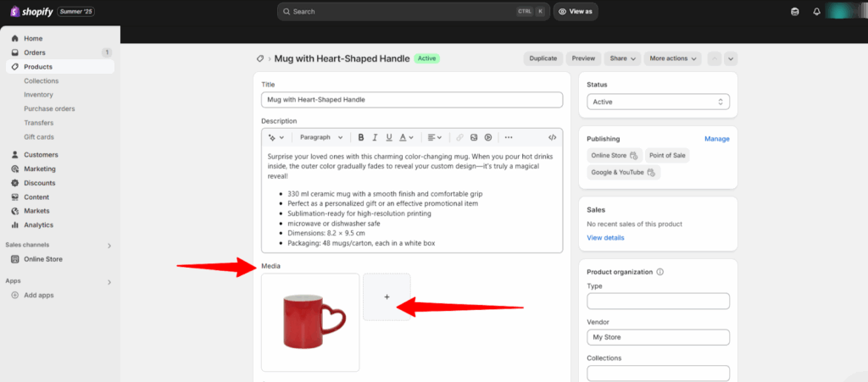The height and width of the screenshot is (382, 868).
Task: Show HTML code view of description
Action: click(x=553, y=137)
